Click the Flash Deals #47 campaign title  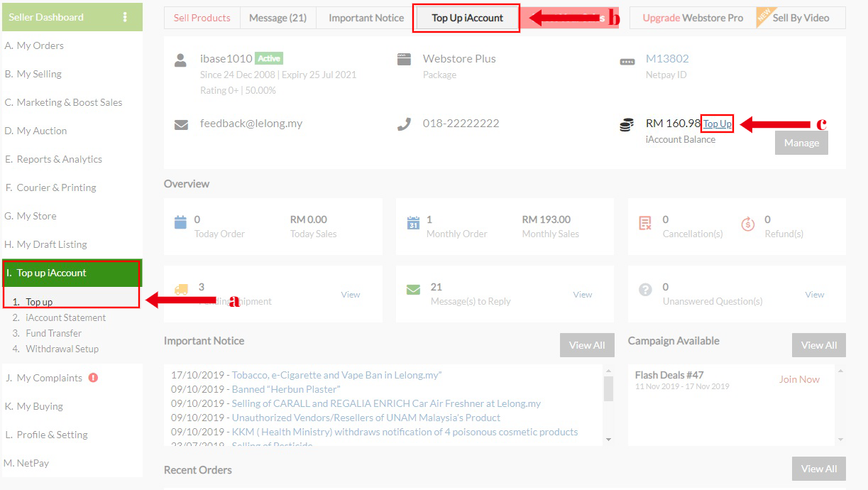[669, 375]
